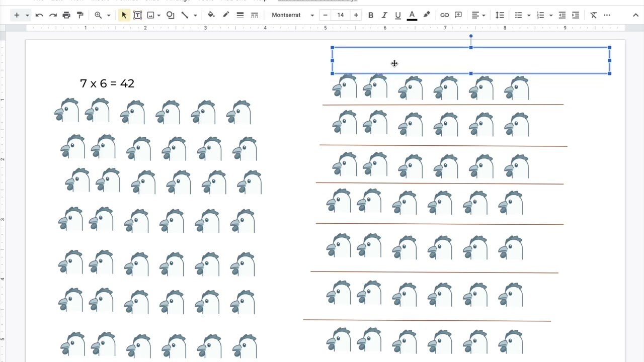Open the border color pencil
The image size is (644, 362).
pos(226,15)
